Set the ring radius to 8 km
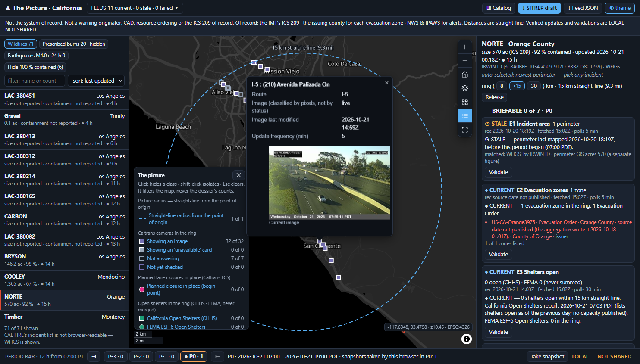The width and height of the screenshot is (640, 364). point(502,86)
